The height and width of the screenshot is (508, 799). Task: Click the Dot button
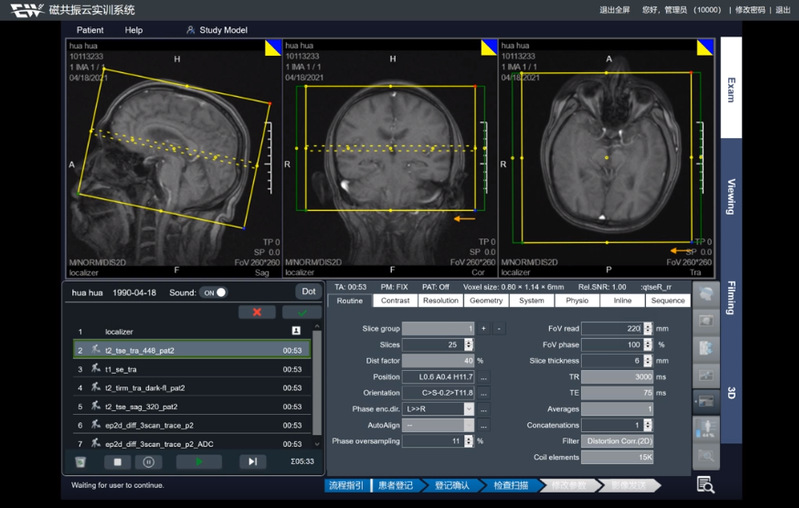pyautogui.click(x=309, y=292)
